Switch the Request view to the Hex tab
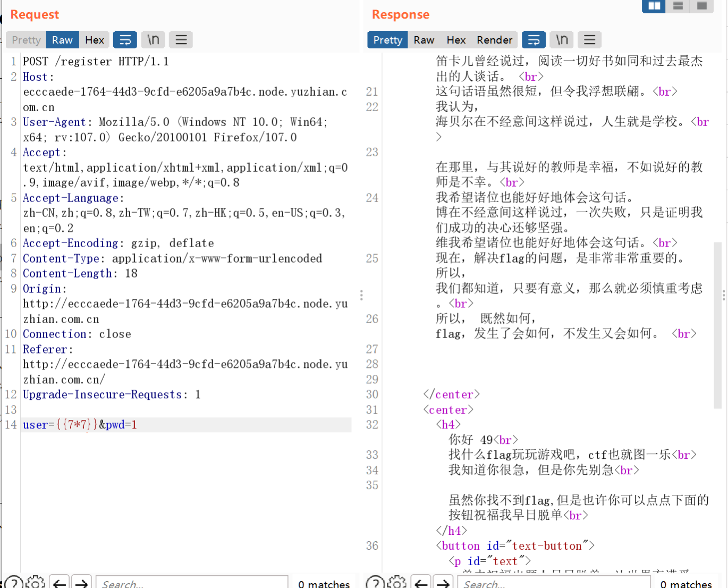Viewport: 728px width, 588px height. 94,39
